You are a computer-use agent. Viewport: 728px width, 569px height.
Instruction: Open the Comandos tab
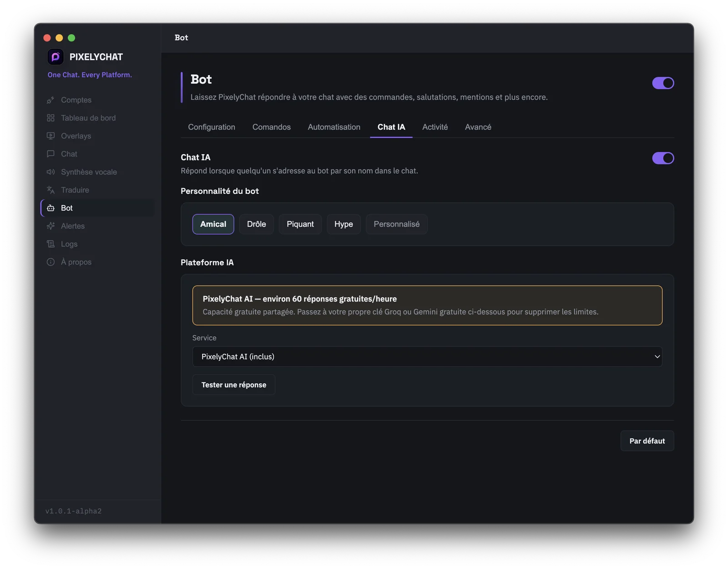(x=272, y=127)
